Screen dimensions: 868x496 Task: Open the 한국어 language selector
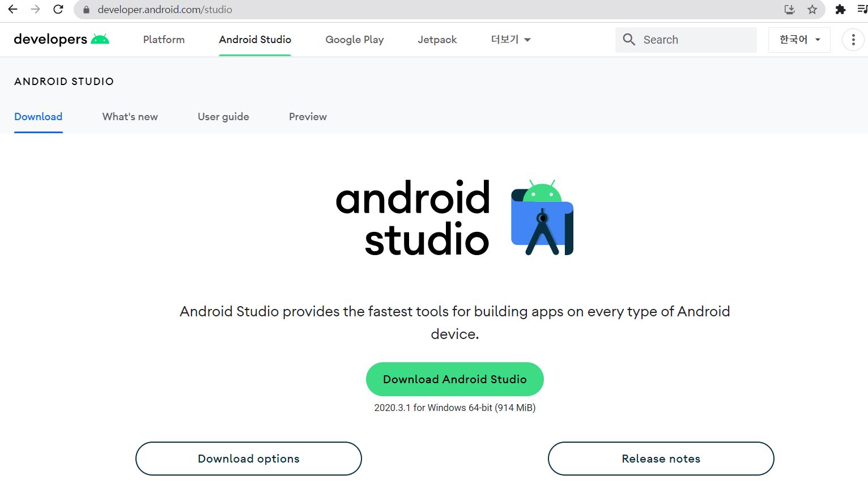pyautogui.click(x=799, y=40)
